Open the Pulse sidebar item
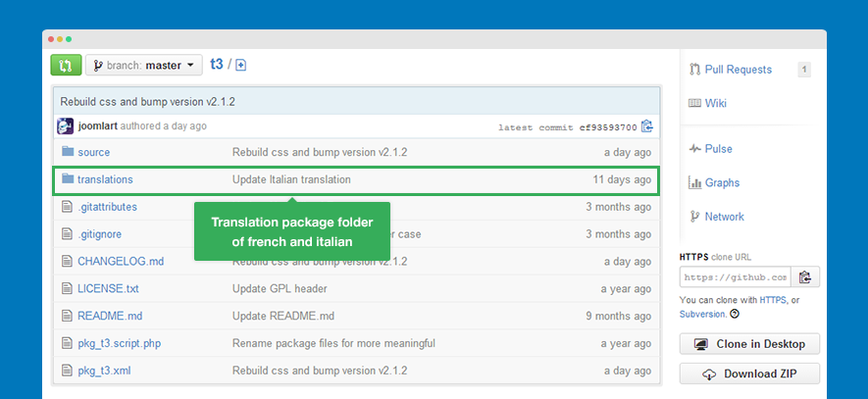Screen dimensions: 868x399 pos(718,149)
